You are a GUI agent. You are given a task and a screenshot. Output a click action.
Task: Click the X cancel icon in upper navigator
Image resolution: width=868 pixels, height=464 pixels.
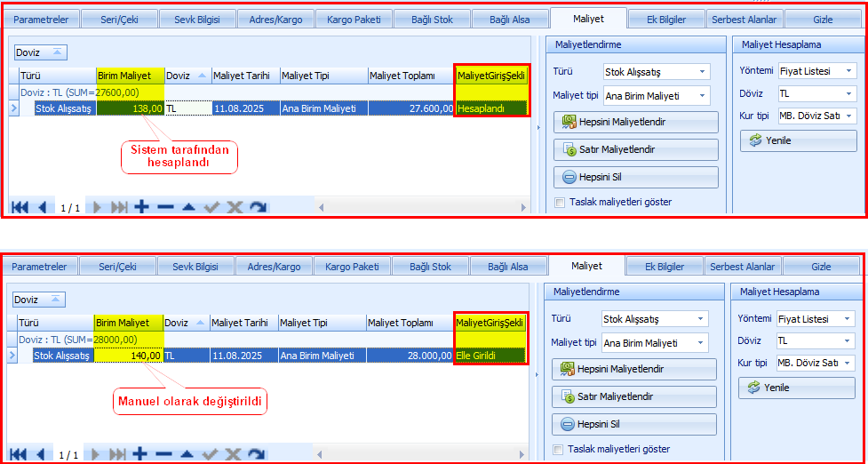235,207
